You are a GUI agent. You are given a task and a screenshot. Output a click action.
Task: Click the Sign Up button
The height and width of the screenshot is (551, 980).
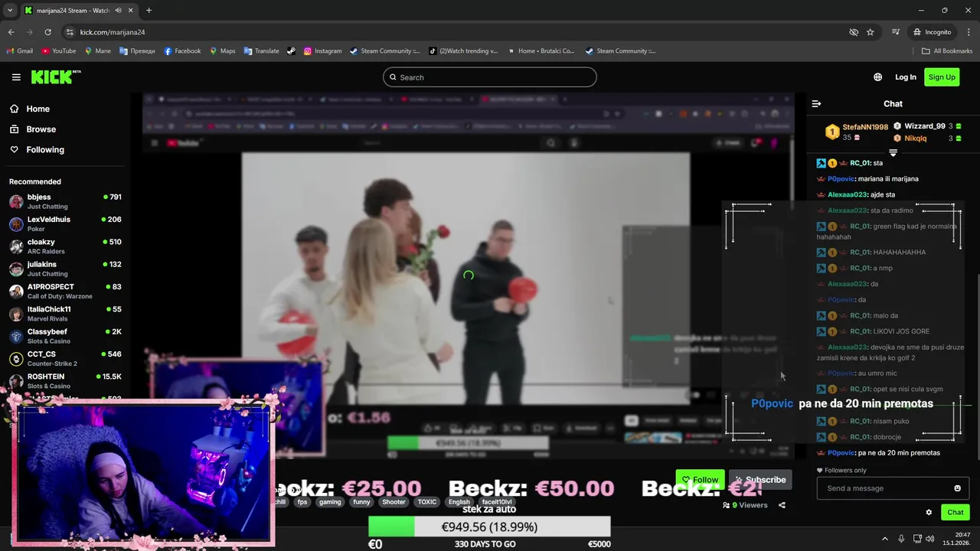942,77
